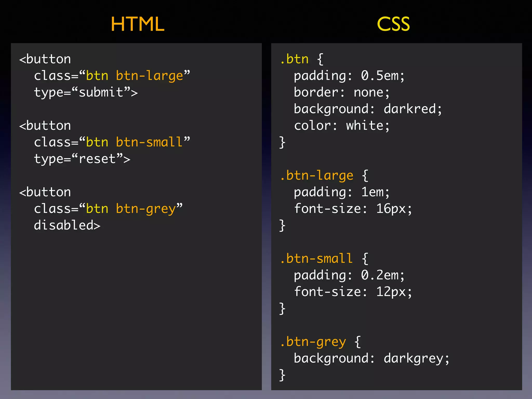The image size is (532, 399).
Task: Click the color: white; declaration
Action: (x=342, y=126)
